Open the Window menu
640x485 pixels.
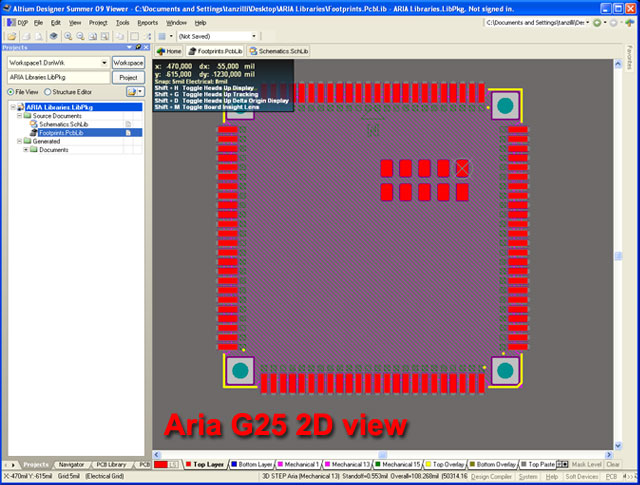tap(176, 23)
